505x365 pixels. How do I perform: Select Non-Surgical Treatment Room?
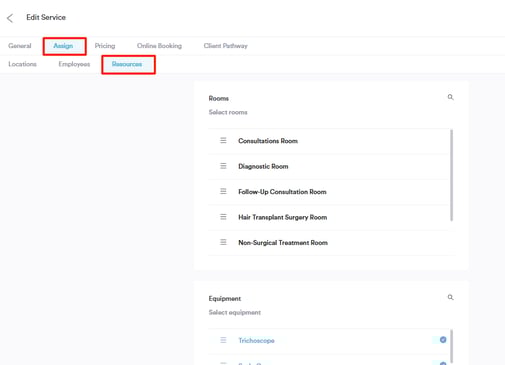329,243
